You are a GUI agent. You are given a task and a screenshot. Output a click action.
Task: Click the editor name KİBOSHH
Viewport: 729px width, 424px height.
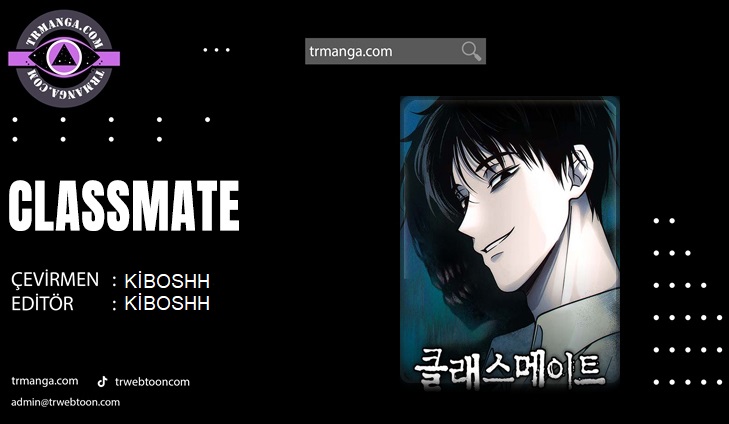coord(167,304)
